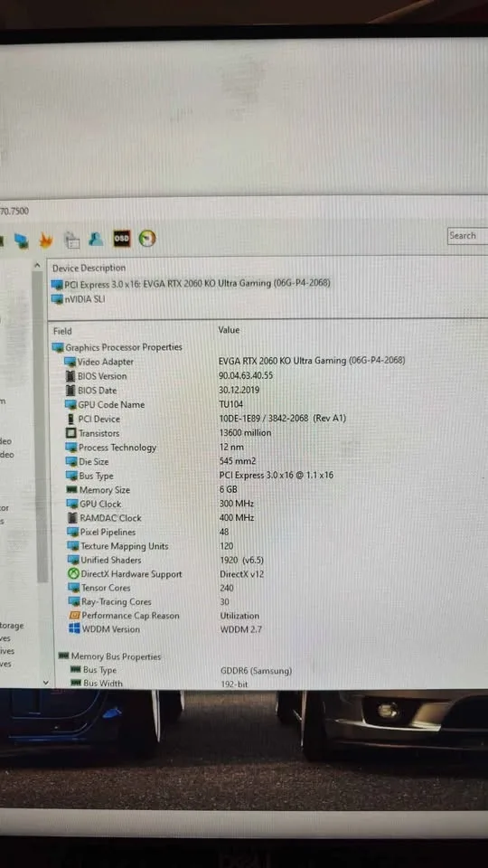Select the BIOS date value 30.12.2019

239,390
